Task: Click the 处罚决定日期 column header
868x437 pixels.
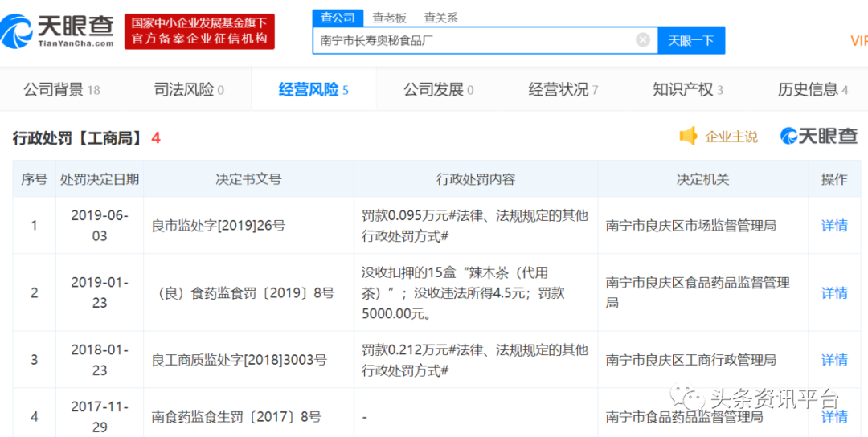Action: [100, 179]
